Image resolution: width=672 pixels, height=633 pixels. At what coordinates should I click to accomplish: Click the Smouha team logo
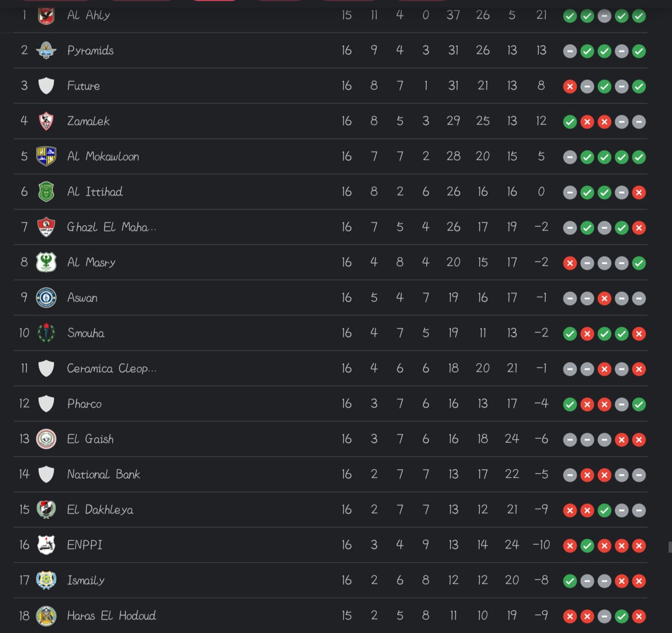[x=46, y=333]
